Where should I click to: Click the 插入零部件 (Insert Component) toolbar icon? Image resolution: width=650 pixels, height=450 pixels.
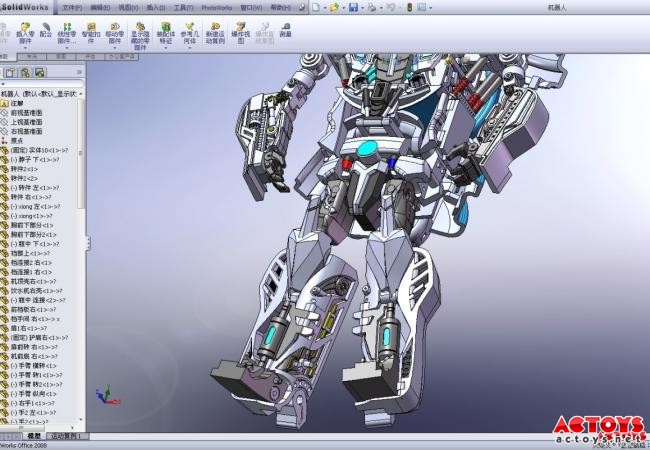[23, 33]
